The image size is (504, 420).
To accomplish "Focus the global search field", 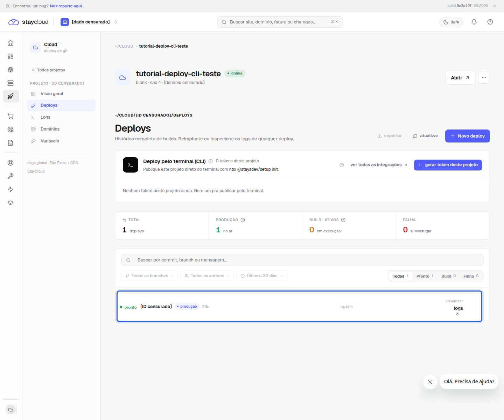I will click(280, 22).
